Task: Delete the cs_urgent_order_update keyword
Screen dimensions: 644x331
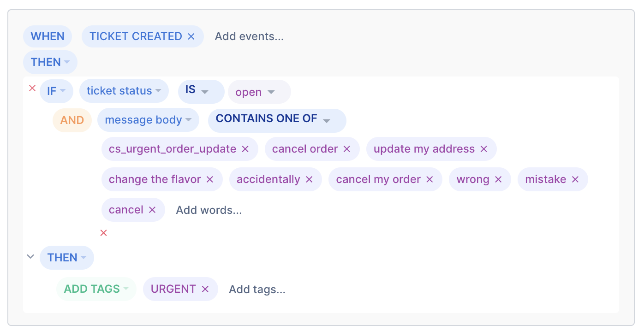Action: (245, 149)
